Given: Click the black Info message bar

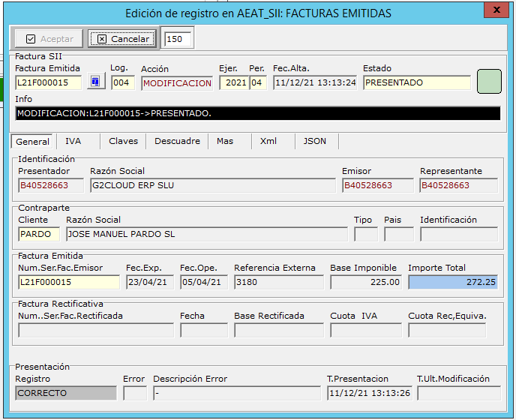Looking at the screenshot, I should point(257,113).
